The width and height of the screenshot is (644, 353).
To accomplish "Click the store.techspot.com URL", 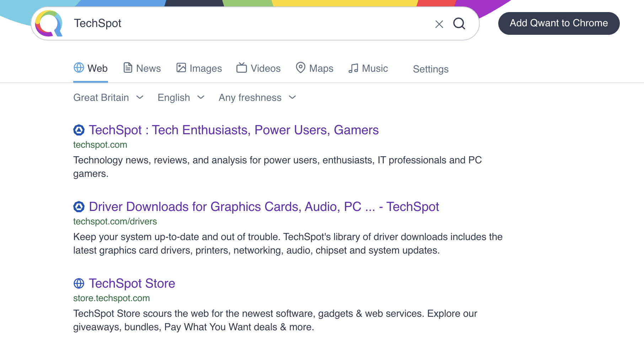I will tap(111, 298).
